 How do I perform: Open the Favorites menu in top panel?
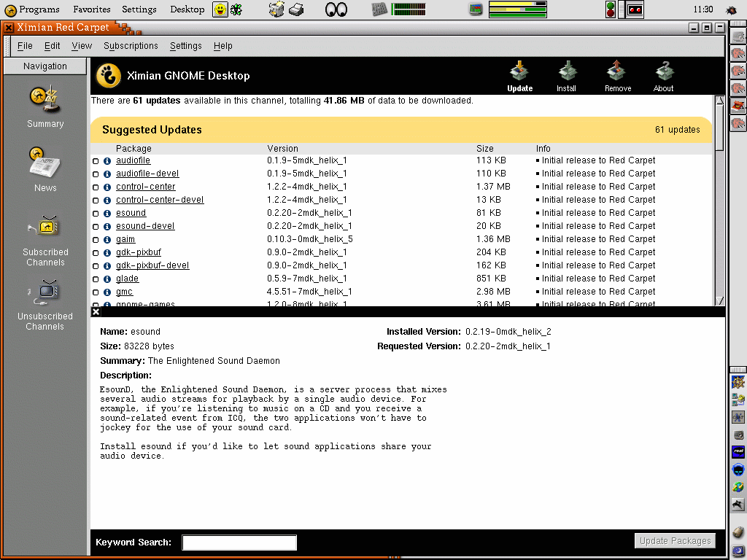click(91, 9)
